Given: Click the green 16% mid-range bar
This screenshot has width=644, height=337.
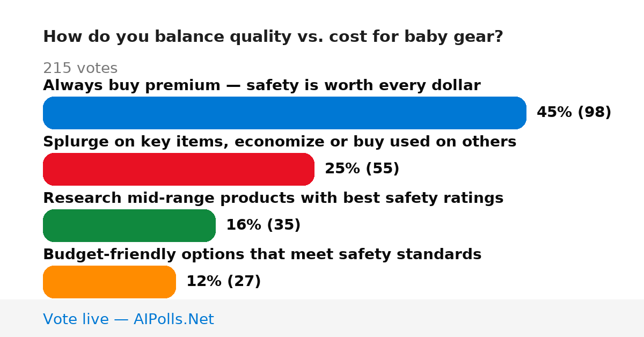Looking at the screenshot, I should 129,225.
